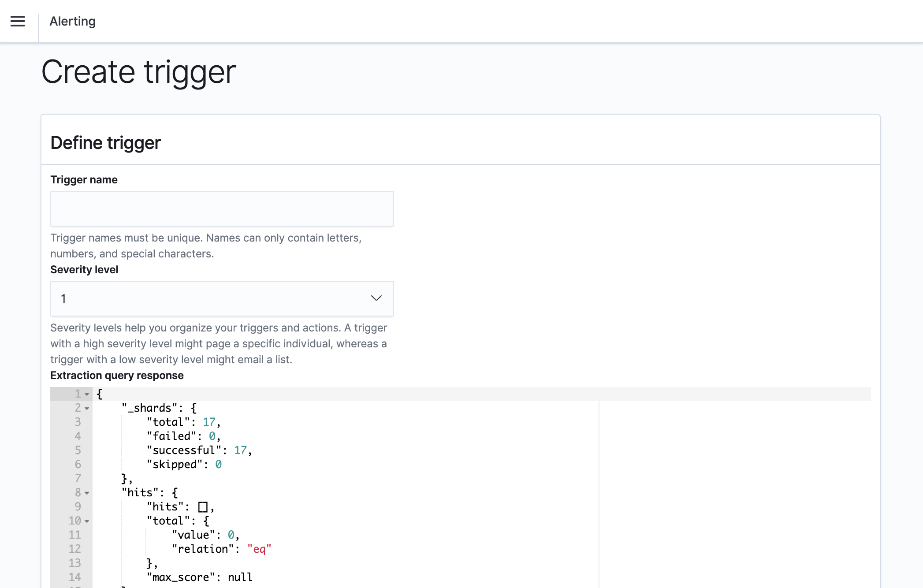
Task: Click the "value": 0 line in editor
Action: 205,535
